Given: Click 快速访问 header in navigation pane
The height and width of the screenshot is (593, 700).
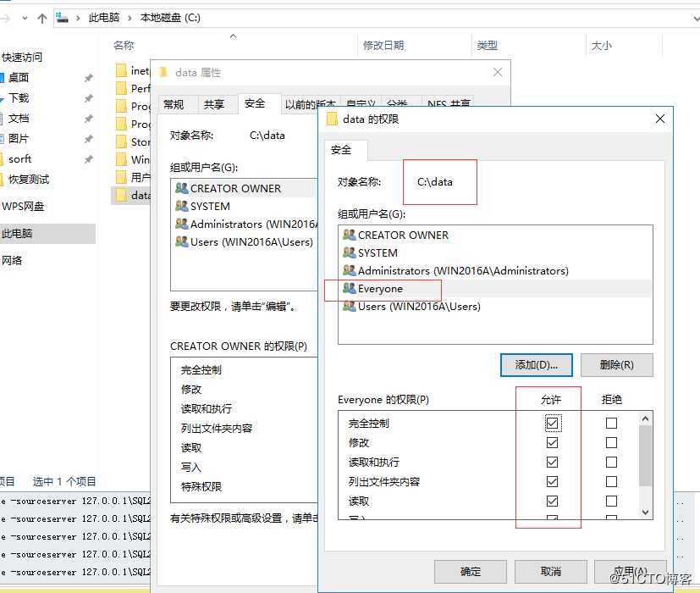Looking at the screenshot, I should (x=22, y=58).
